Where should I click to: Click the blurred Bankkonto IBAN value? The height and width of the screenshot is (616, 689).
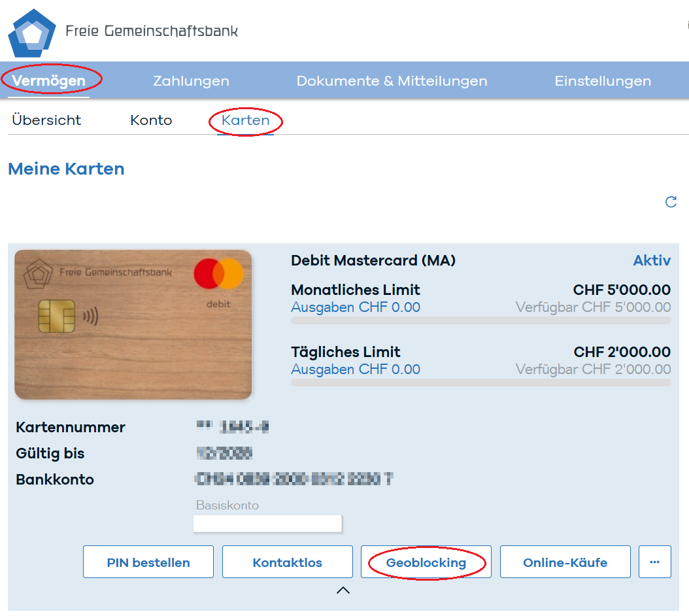[x=294, y=479]
